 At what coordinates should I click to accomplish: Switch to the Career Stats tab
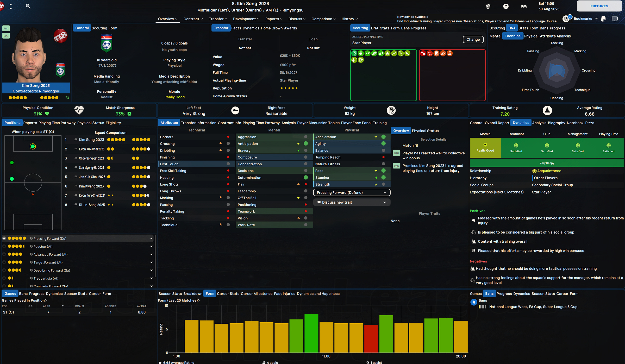[x=228, y=293]
